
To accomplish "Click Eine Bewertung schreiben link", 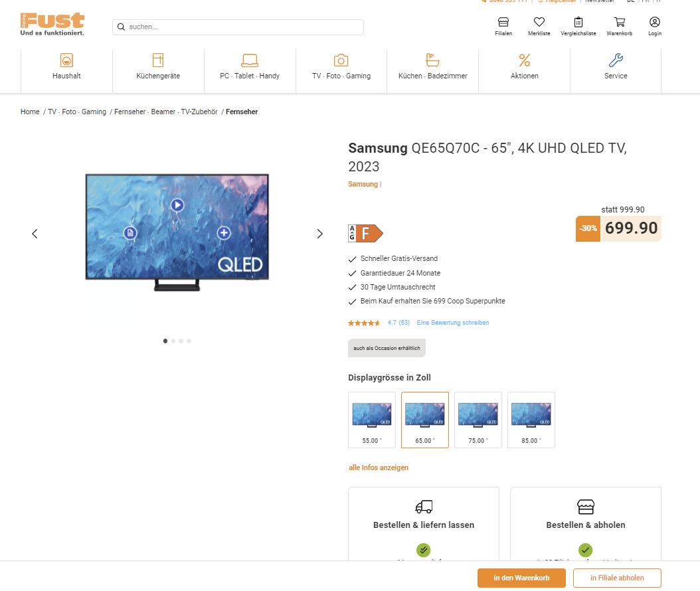I will [x=453, y=322].
